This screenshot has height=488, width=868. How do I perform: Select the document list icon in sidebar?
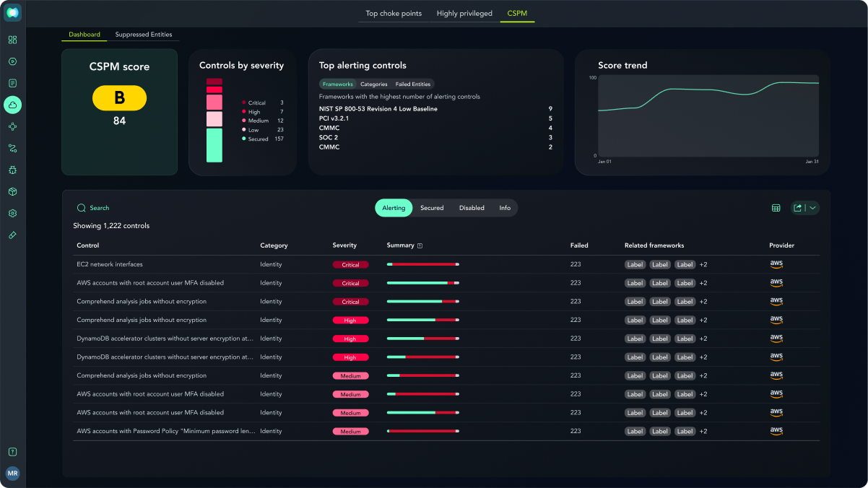[12, 83]
